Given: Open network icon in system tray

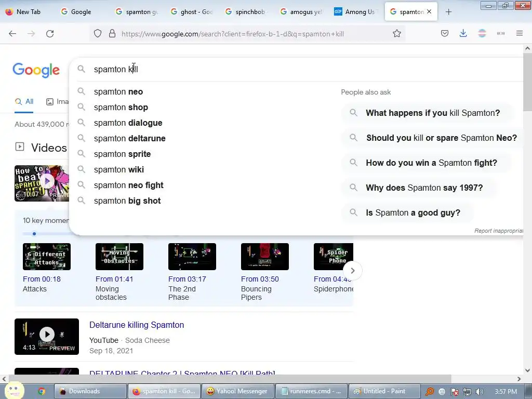Looking at the screenshot, I should click(x=467, y=392).
